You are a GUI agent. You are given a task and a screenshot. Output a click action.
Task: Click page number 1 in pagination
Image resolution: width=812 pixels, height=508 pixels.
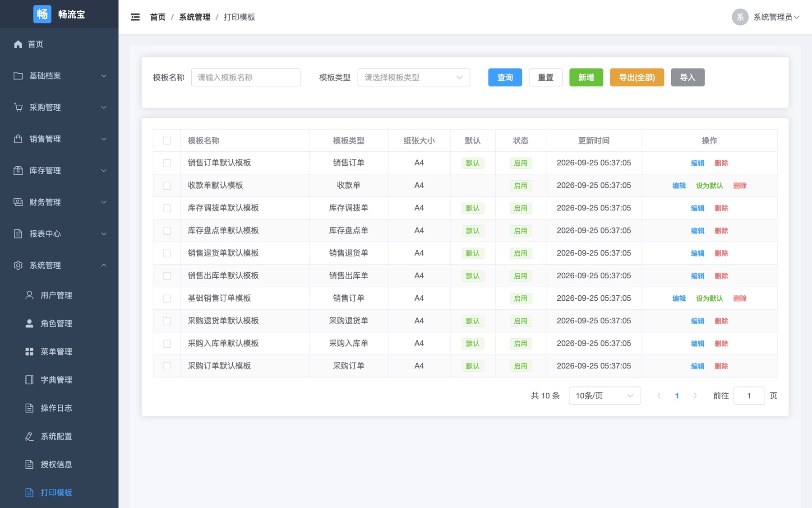pos(677,396)
